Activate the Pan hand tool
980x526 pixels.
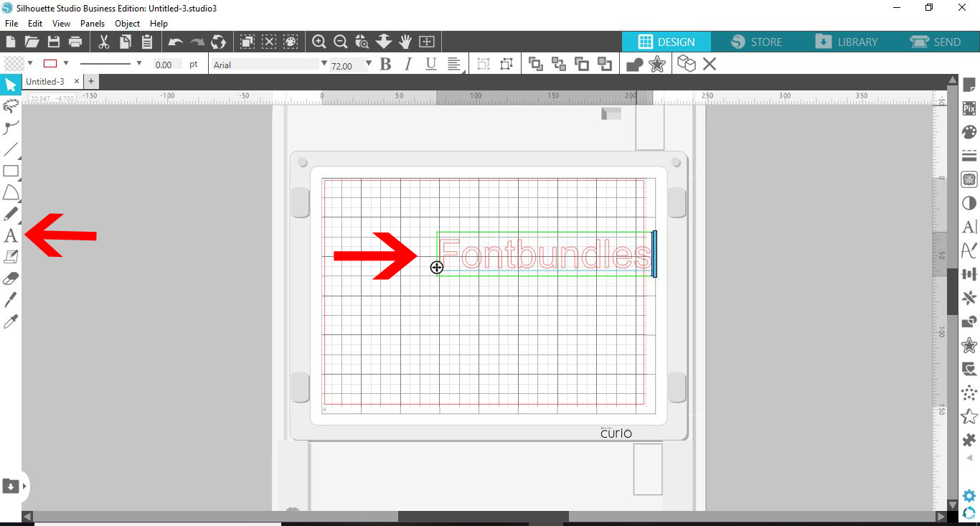coord(405,42)
